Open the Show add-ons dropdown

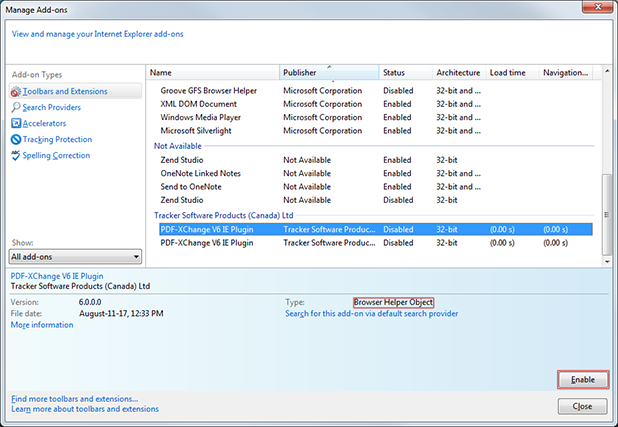click(75, 257)
